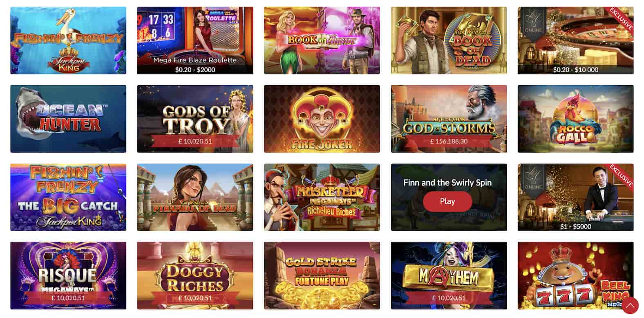644x318 pixels.
Task: Select the Risqué Megaways game
Action: pyautogui.click(x=68, y=275)
